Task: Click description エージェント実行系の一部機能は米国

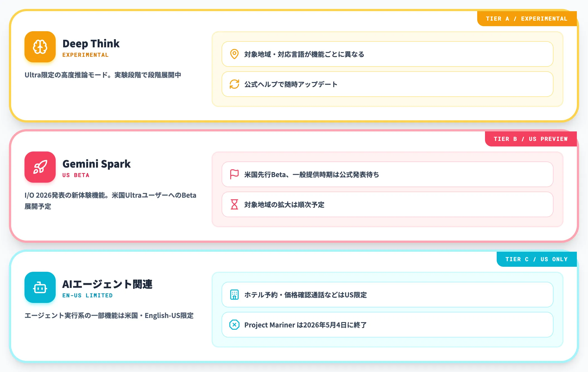Action: click(109, 315)
